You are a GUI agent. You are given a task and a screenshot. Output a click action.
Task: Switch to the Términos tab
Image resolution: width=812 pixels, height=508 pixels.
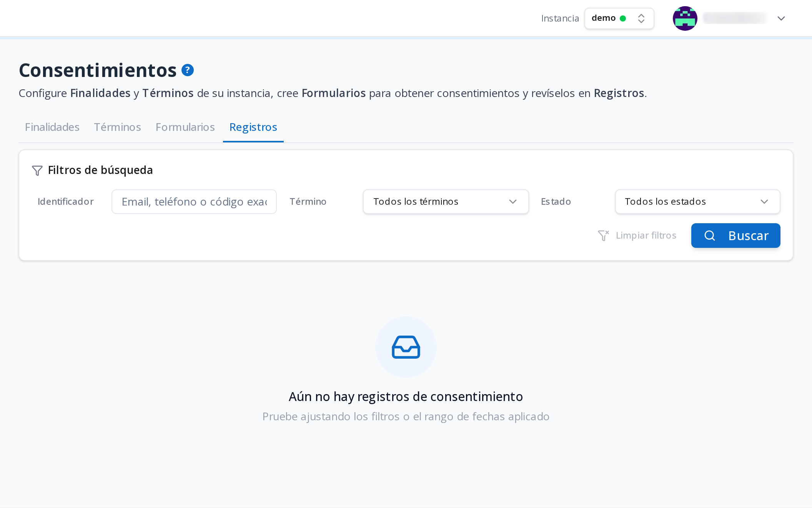coord(118,127)
